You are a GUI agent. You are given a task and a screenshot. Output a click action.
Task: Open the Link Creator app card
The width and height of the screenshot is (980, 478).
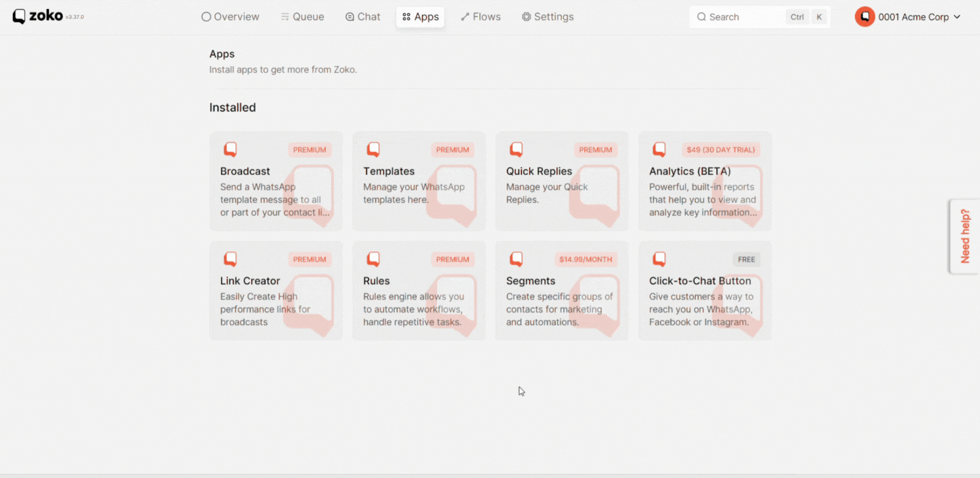click(276, 291)
